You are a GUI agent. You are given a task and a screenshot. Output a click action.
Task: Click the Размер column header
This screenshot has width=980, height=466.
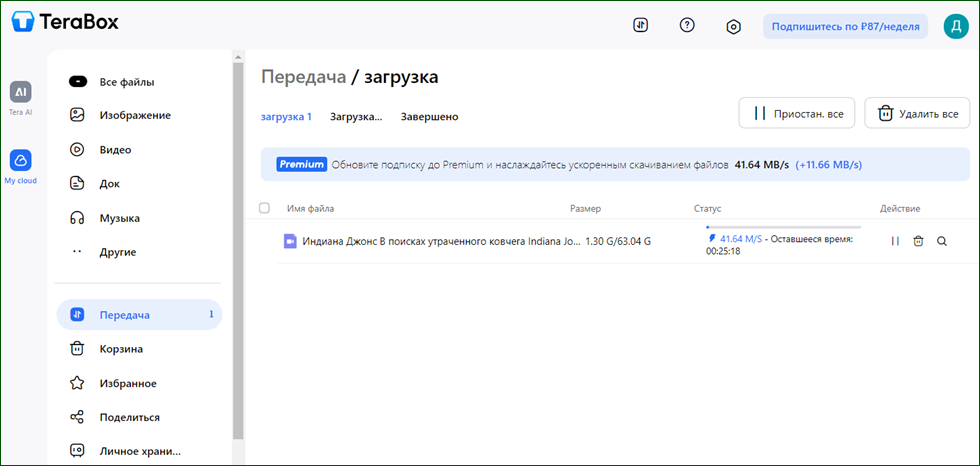[586, 209]
